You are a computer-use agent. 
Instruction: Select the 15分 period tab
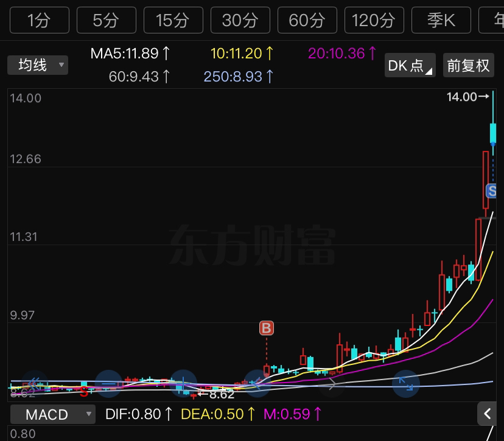click(173, 20)
